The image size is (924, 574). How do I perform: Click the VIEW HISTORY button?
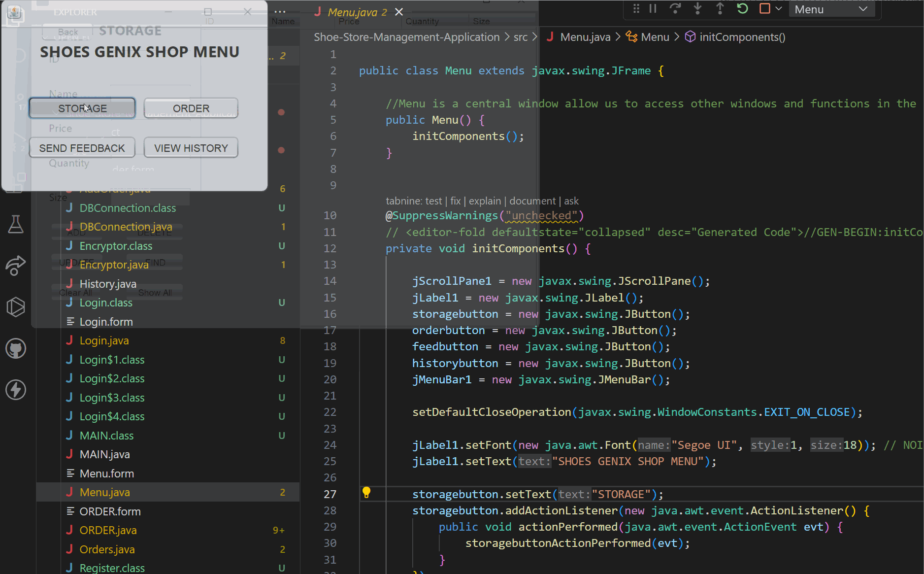191,148
